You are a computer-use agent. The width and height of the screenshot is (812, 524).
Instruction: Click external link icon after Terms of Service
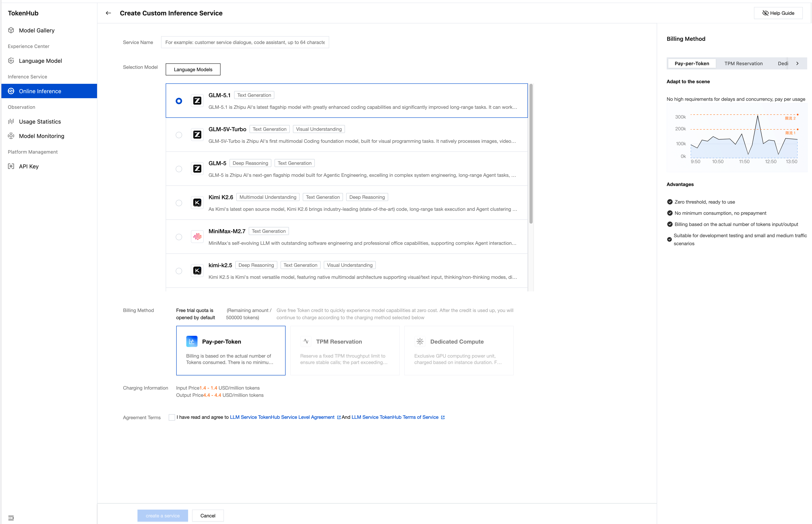tap(443, 417)
